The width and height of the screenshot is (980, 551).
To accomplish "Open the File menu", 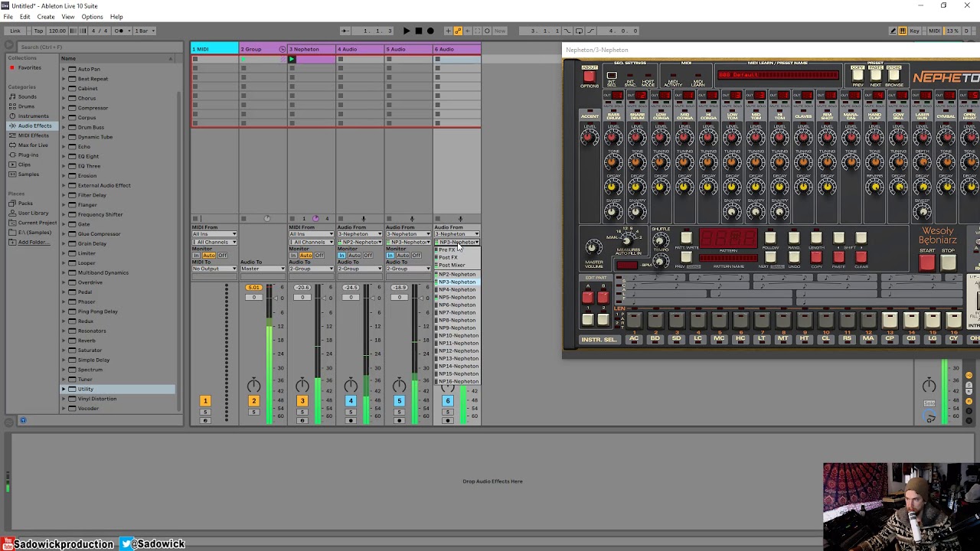I will point(8,17).
